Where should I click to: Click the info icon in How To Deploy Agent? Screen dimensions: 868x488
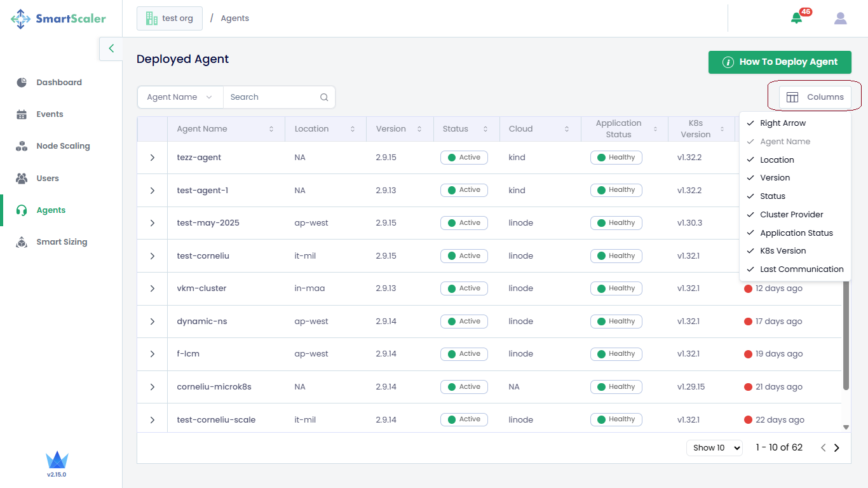(x=728, y=62)
